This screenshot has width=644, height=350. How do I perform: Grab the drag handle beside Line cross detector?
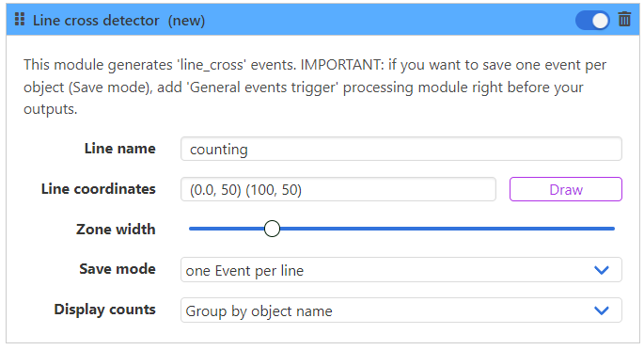coord(20,20)
